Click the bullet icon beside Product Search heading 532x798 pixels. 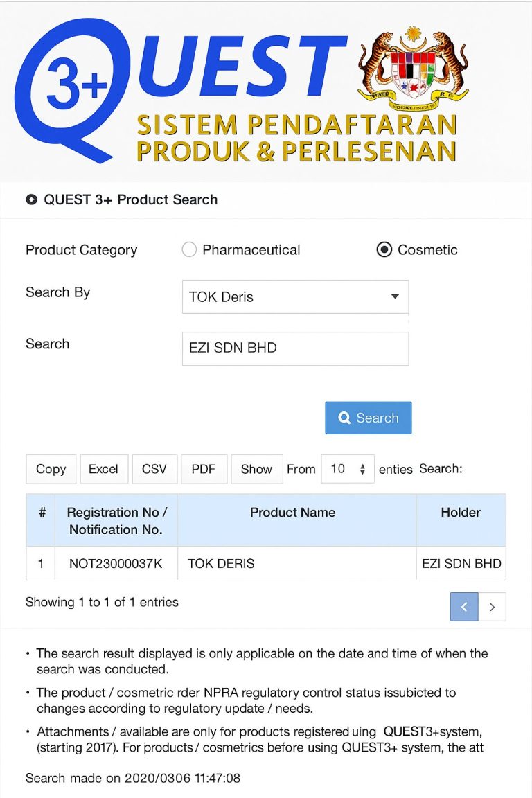pyautogui.click(x=31, y=200)
